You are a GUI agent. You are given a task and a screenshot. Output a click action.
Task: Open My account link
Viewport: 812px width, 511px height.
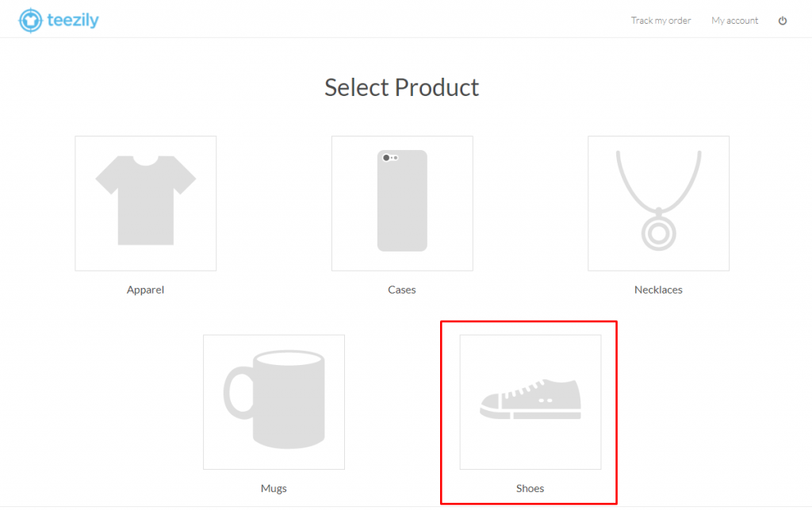[734, 21]
